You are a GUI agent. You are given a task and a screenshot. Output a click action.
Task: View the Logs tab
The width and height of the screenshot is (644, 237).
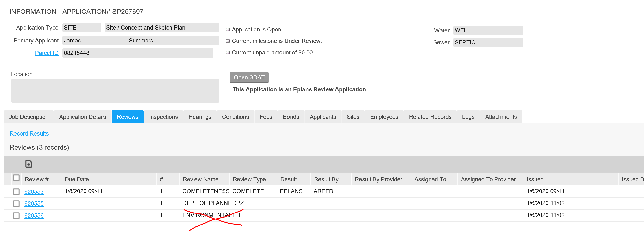click(468, 117)
